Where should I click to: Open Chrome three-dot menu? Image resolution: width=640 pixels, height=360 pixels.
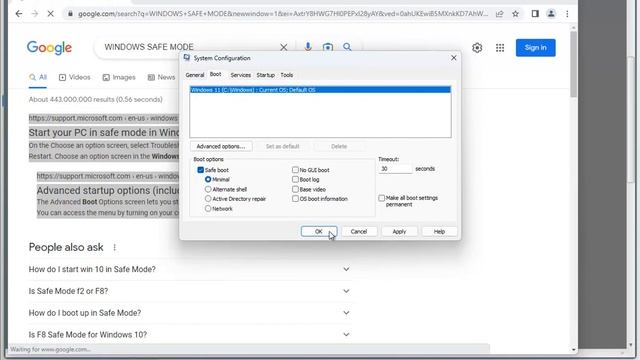pyautogui.click(x=567, y=14)
